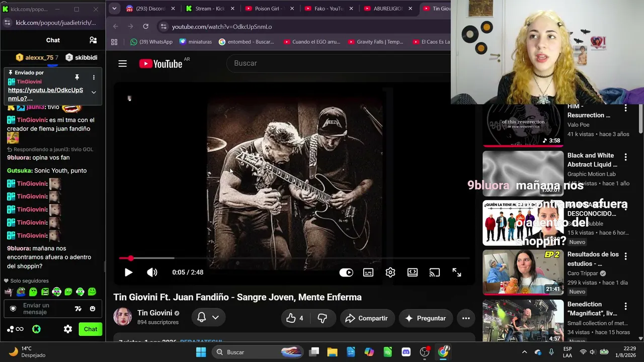Viewport: 644px width, 362px height.
Task: Switch to the Fako YouTube tab
Action: (x=329, y=9)
